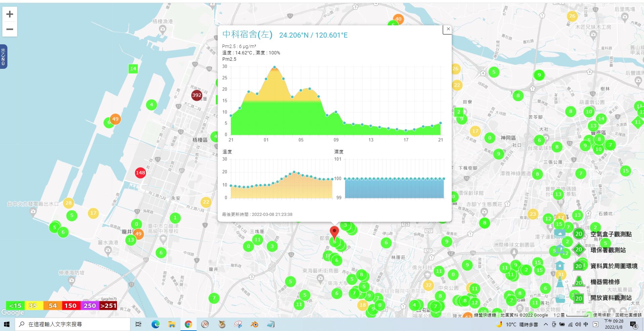Open the 回報地圖錯誤 report link
The image size is (644, 331).
629,315
